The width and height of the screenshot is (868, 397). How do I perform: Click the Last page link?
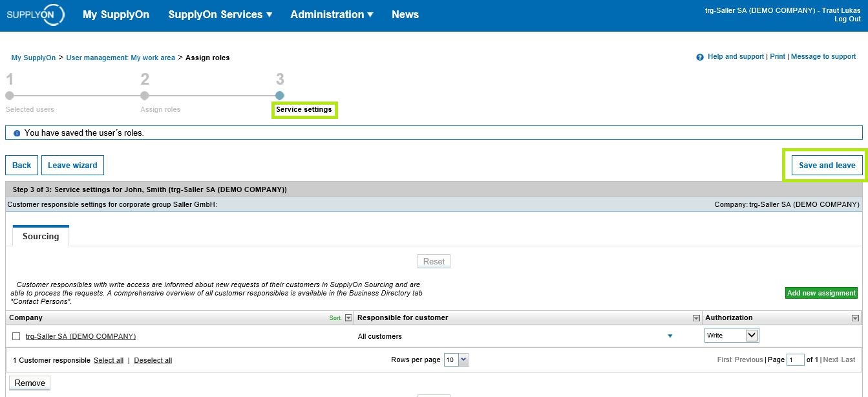point(848,359)
